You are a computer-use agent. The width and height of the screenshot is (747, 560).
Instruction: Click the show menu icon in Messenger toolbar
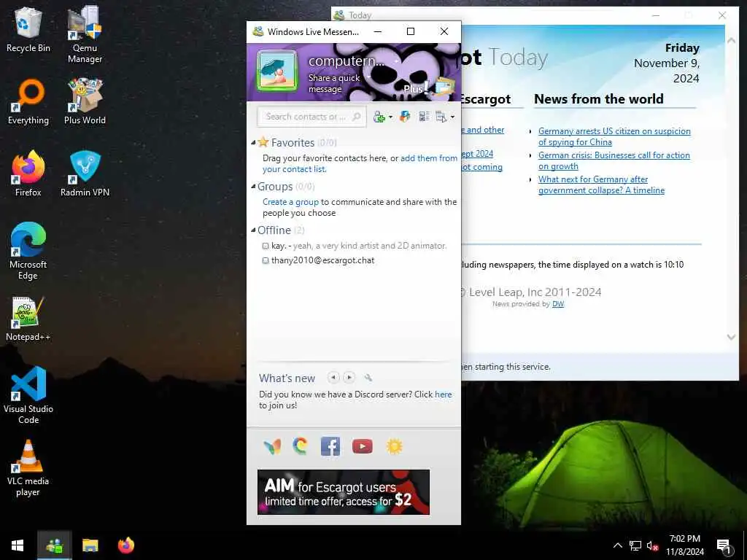tap(441, 117)
